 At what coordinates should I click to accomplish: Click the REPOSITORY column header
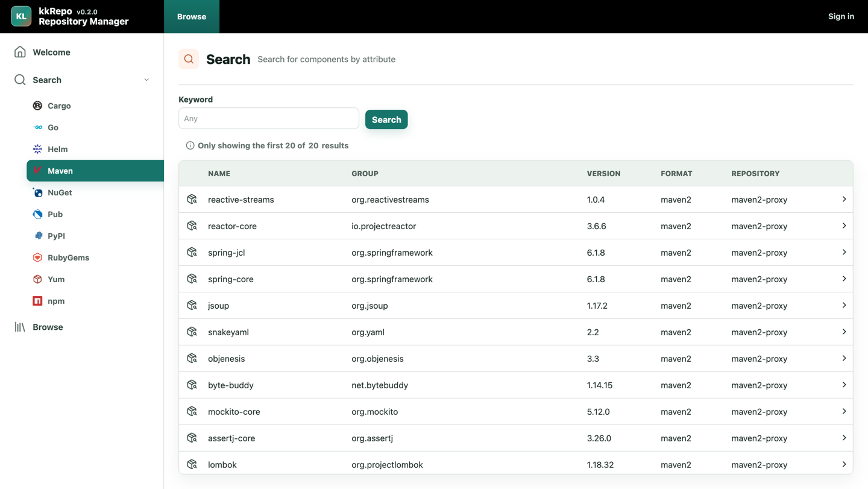point(755,173)
